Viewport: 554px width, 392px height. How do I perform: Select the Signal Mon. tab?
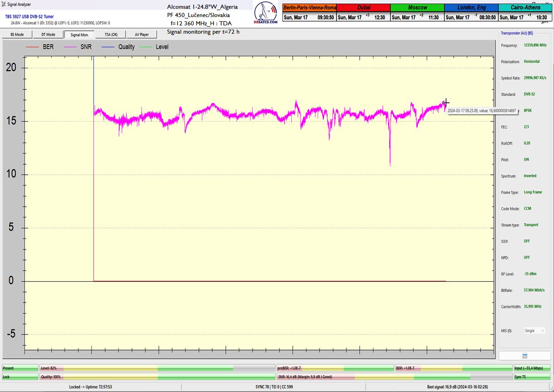click(x=79, y=35)
